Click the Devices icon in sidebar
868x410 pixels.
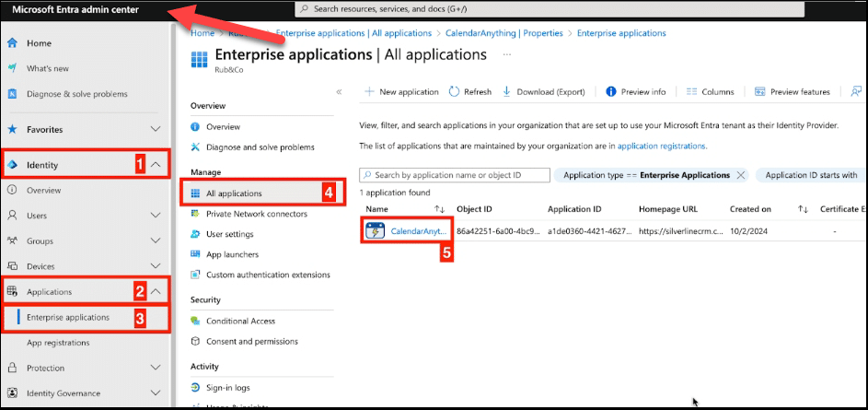(x=13, y=266)
